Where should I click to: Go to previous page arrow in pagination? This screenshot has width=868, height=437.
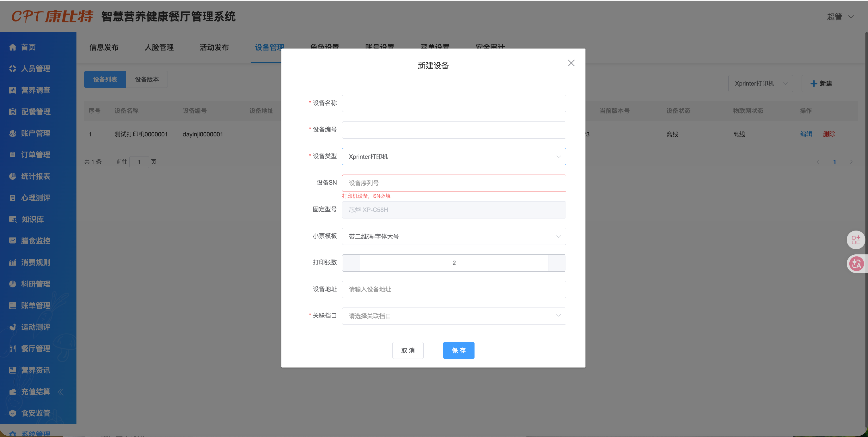pyautogui.click(x=818, y=162)
